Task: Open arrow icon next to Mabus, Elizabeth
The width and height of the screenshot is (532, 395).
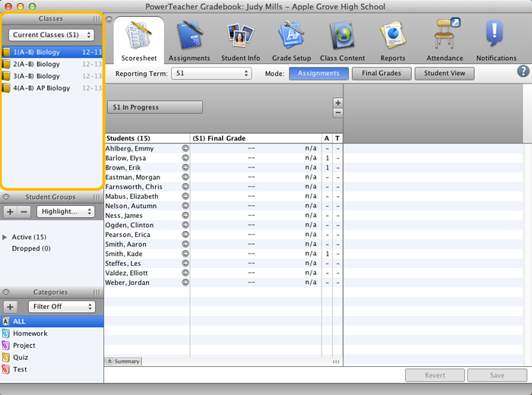Action: click(185, 196)
